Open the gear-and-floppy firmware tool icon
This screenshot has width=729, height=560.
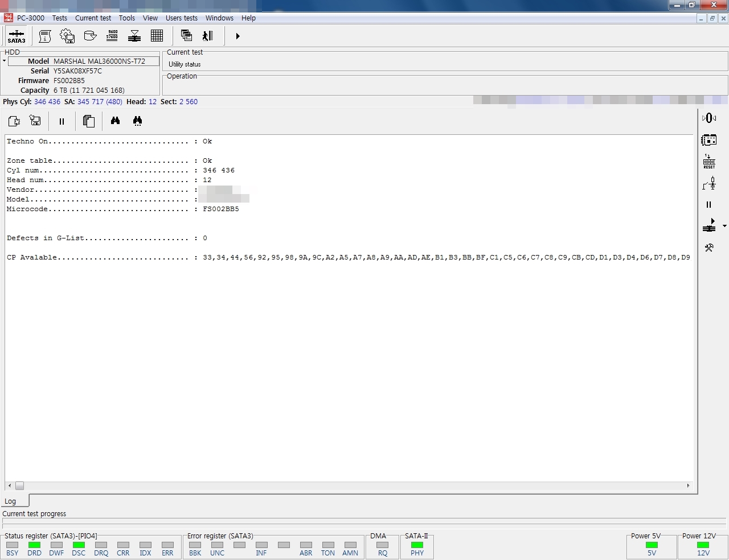67,36
